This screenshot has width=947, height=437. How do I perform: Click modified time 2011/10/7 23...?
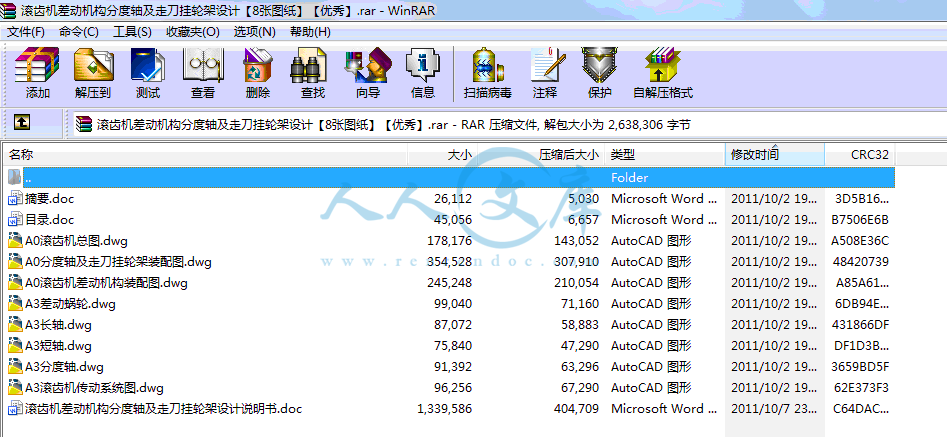(775, 409)
